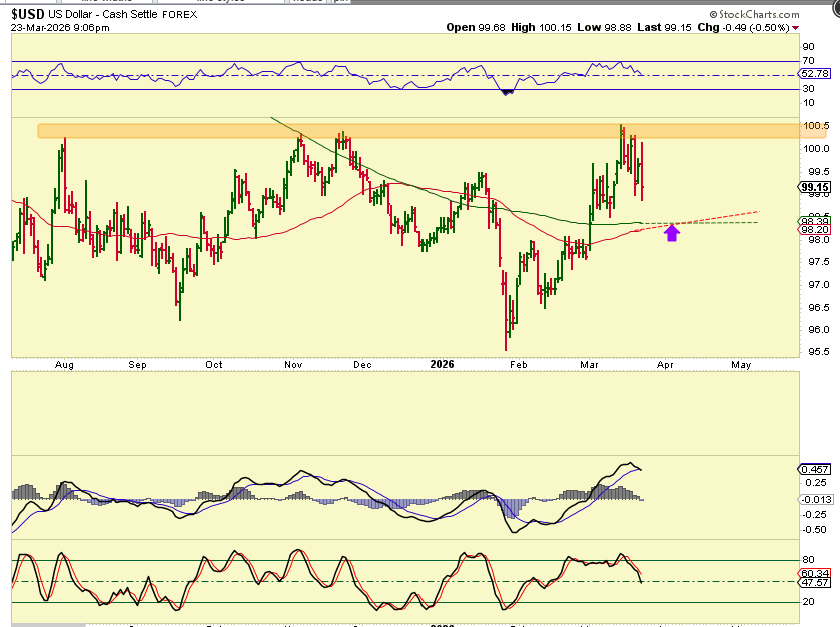
Task: Click the black oversold marker on RSI line
Action: (508, 91)
